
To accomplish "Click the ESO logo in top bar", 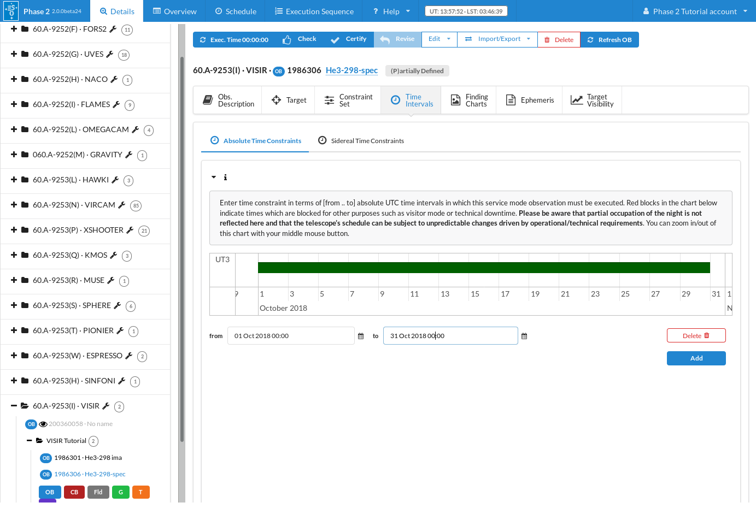I will (11, 11).
